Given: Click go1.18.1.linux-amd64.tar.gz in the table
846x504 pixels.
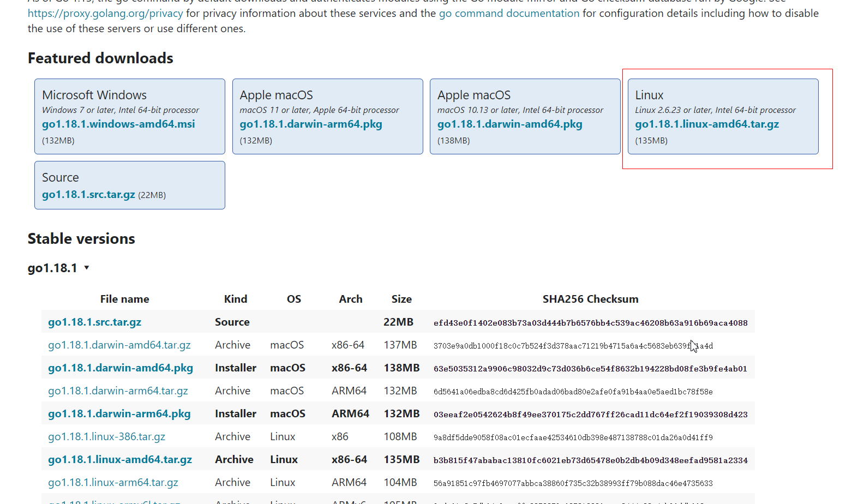Looking at the screenshot, I should pyautogui.click(x=120, y=459).
